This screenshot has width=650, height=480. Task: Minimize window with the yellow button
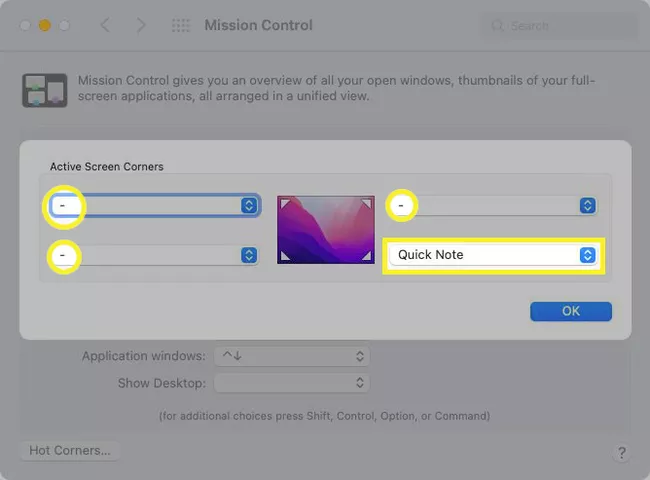point(44,25)
